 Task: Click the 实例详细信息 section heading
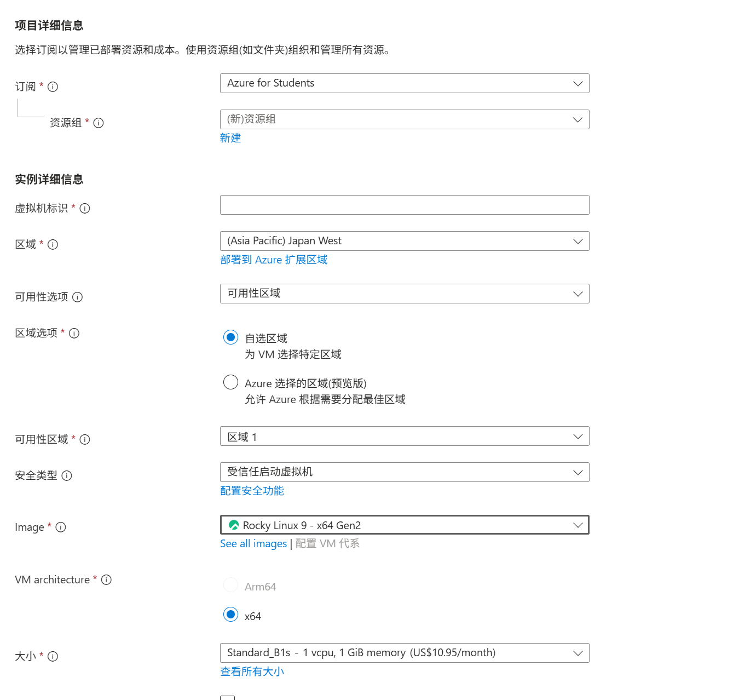click(x=49, y=179)
